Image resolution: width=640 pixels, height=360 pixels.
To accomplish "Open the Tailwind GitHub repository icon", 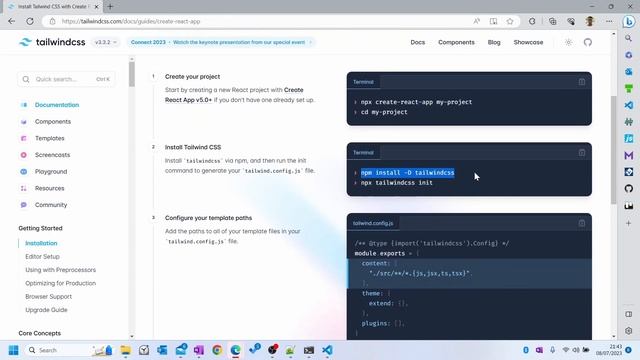I will [x=588, y=42].
